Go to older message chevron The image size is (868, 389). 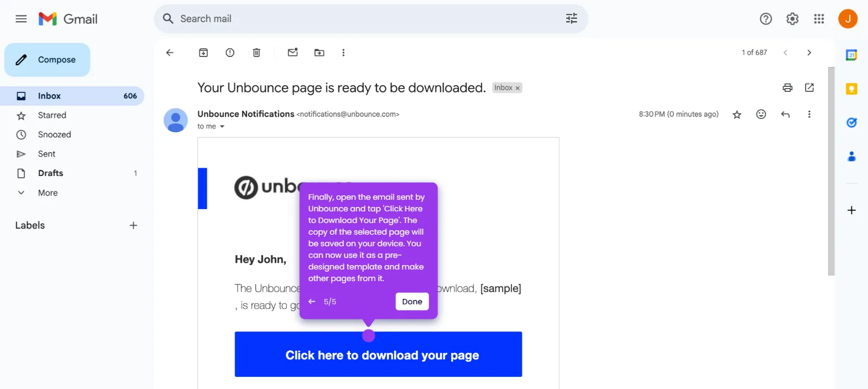[809, 53]
